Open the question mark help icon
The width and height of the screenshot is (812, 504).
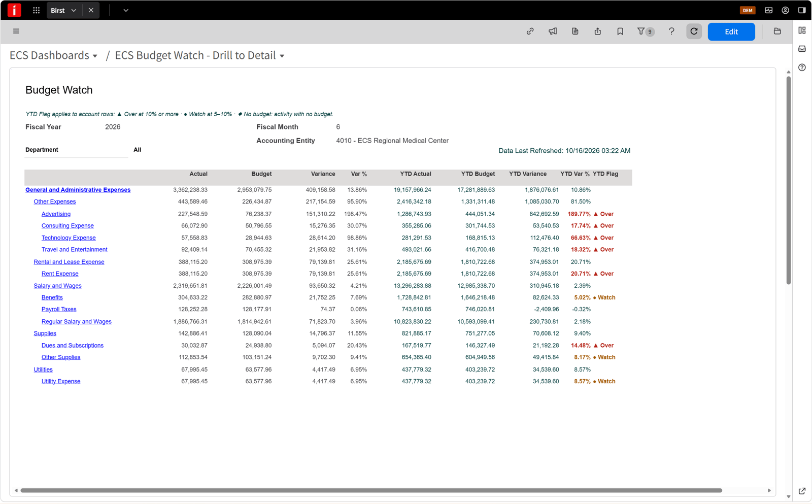tap(671, 31)
